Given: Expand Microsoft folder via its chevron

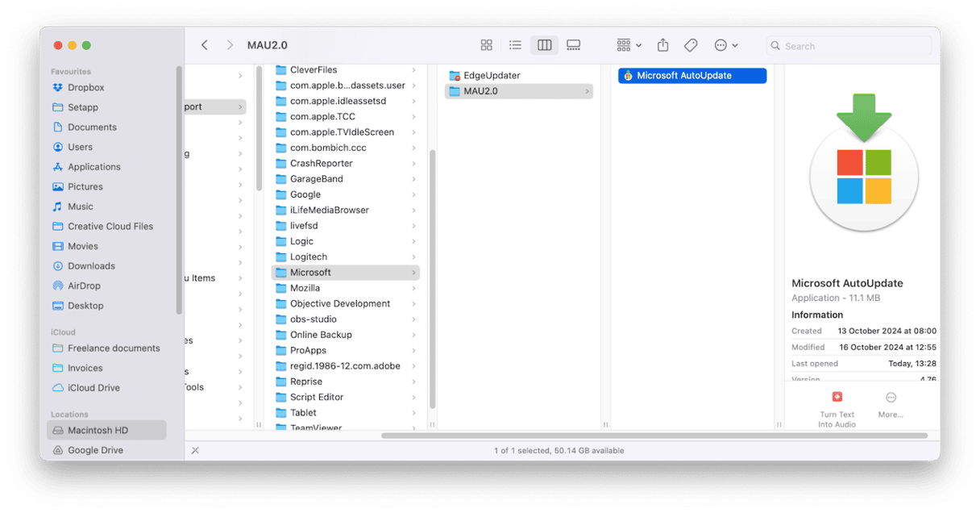Looking at the screenshot, I should pyautogui.click(x=414, y=273).
